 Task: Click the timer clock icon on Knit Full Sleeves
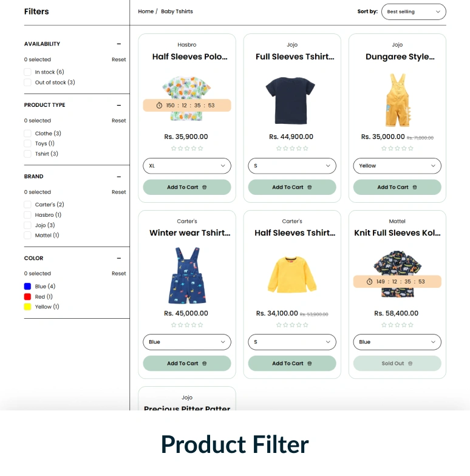point(369,282)
